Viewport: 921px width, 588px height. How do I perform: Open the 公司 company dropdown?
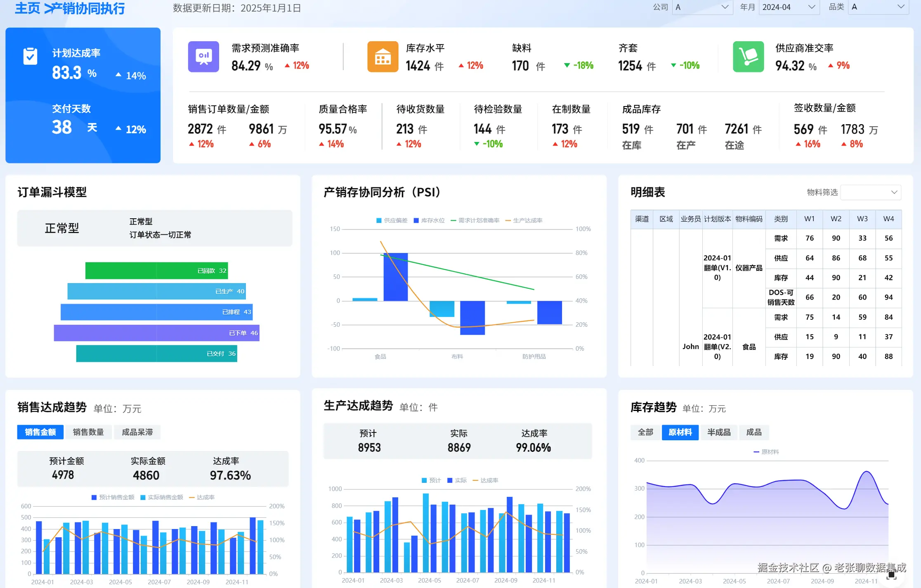tap(702, 7)
